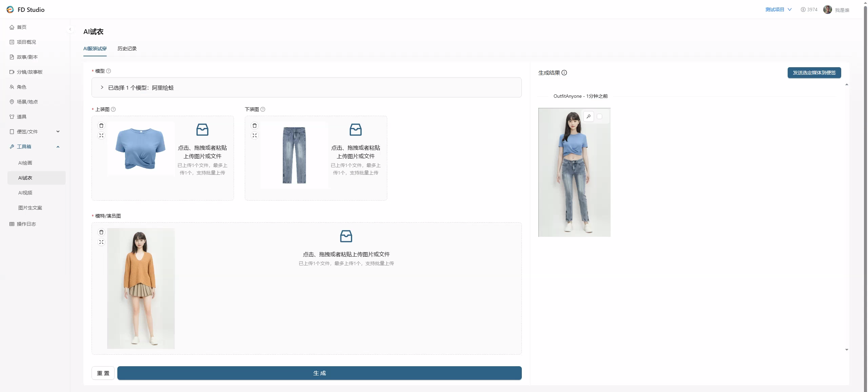Viewport: 868px width, 392px height.
Task: Click the help icon next to 模型
Action: coord(108,71)
